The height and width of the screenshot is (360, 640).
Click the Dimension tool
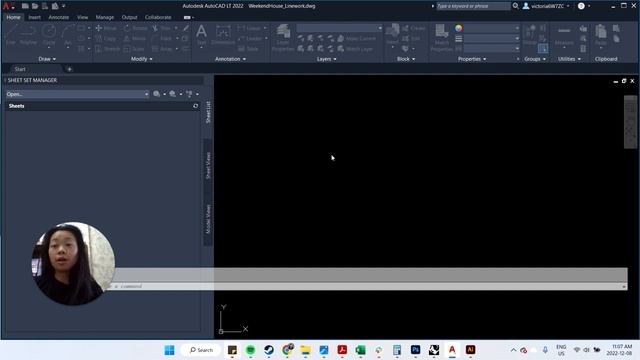point(223,34)
